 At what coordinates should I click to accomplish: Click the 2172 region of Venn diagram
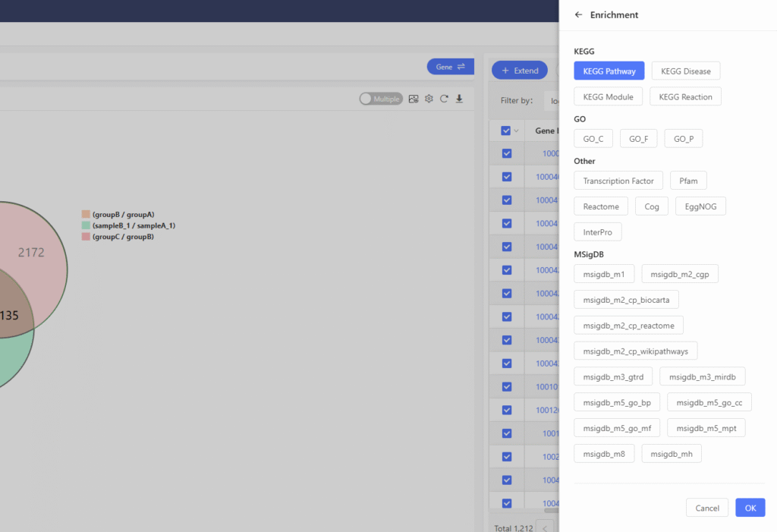(x=31, y=253)
